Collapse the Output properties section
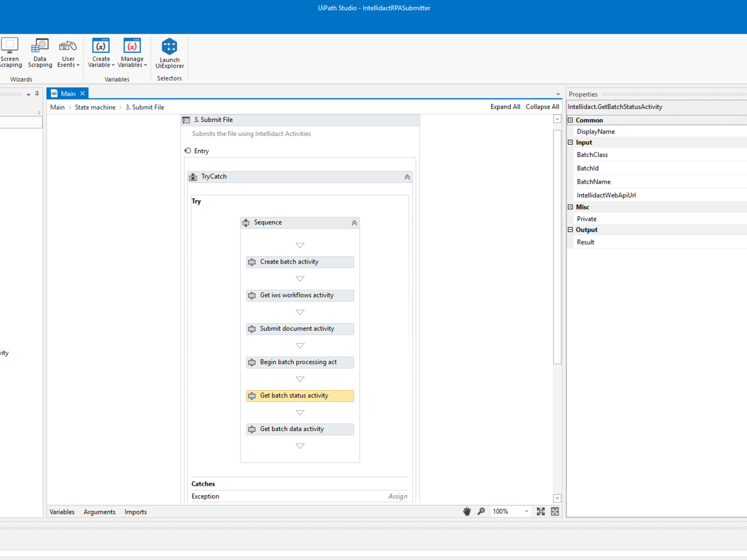Screen dimensions: 747x560 coord(571,230)
